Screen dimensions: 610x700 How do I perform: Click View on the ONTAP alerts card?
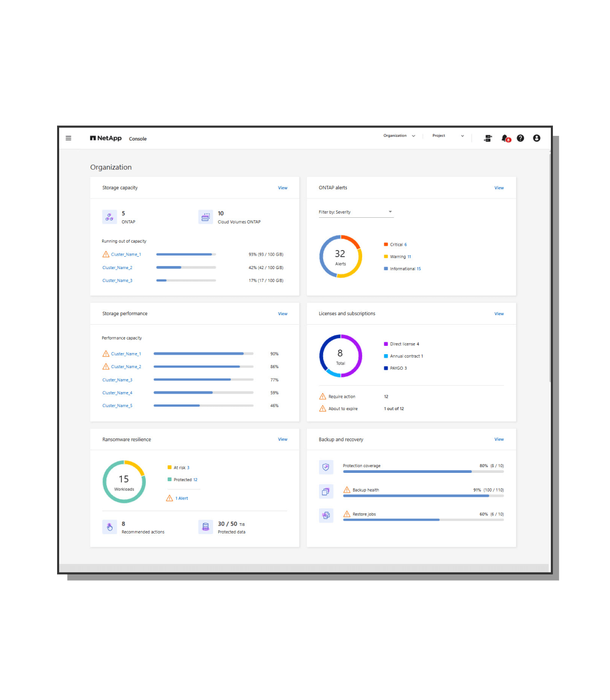499,188
